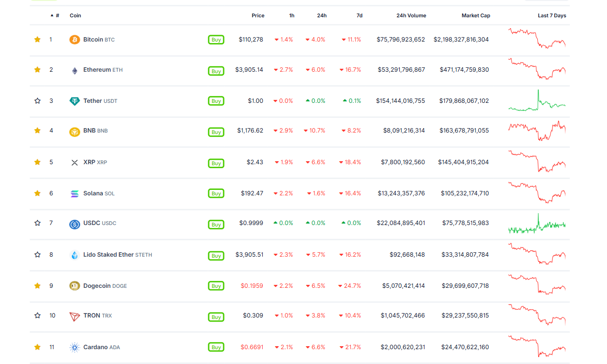
Task: Click the XRP logo icon
Action: [x=75, y=163]
